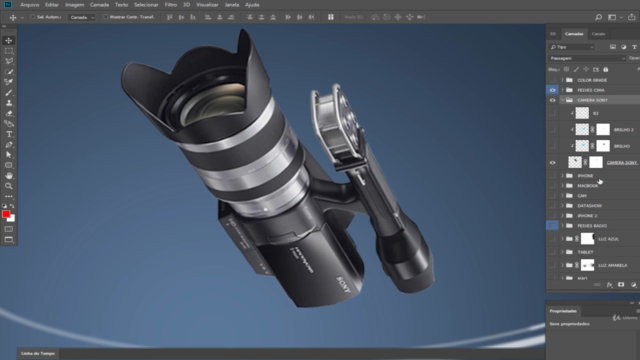The image size is (640, 360).
Task: Open the Linha do Tempo panel tab
Action: pos(38,353)
